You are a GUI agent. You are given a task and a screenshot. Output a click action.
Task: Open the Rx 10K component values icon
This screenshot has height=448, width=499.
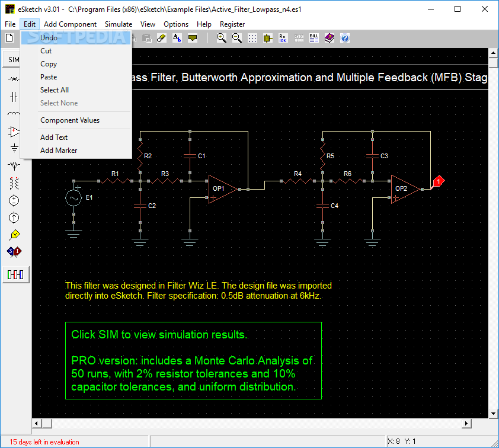[283, 38]
